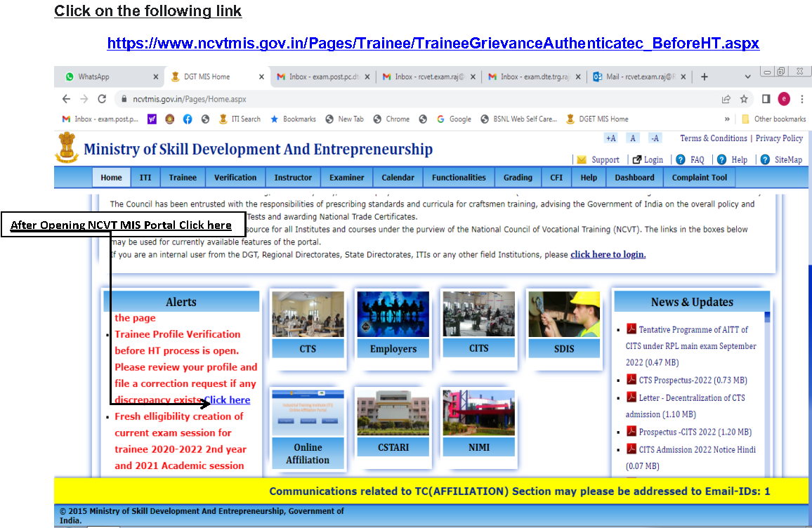
Task: Expand the tab search chevron
Action: pos(747,77)
